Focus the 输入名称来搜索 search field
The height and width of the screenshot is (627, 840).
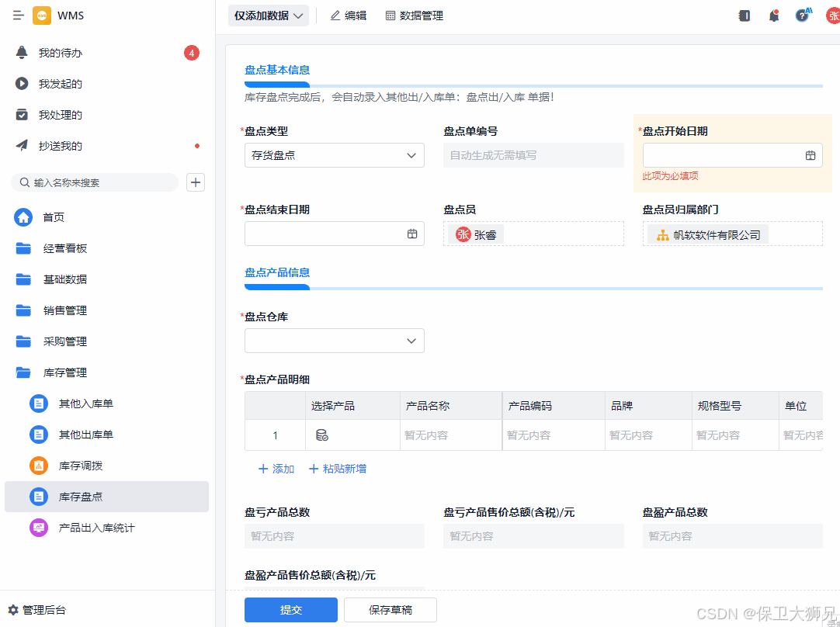coord(95,182)
